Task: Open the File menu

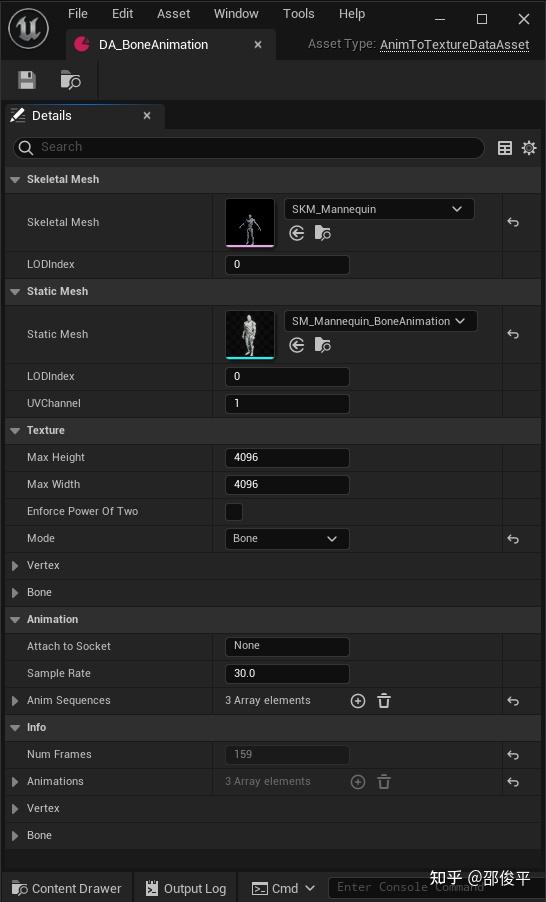Action: tap(78, 14)
